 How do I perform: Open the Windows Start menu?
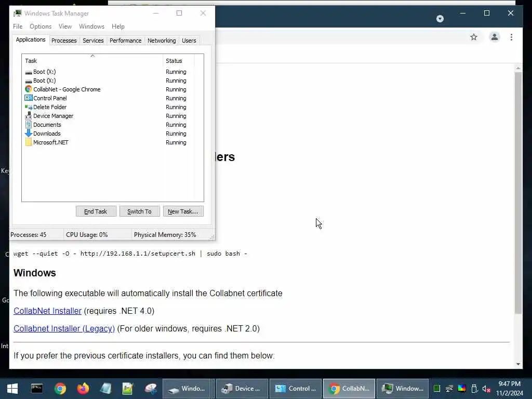[12, 389]
